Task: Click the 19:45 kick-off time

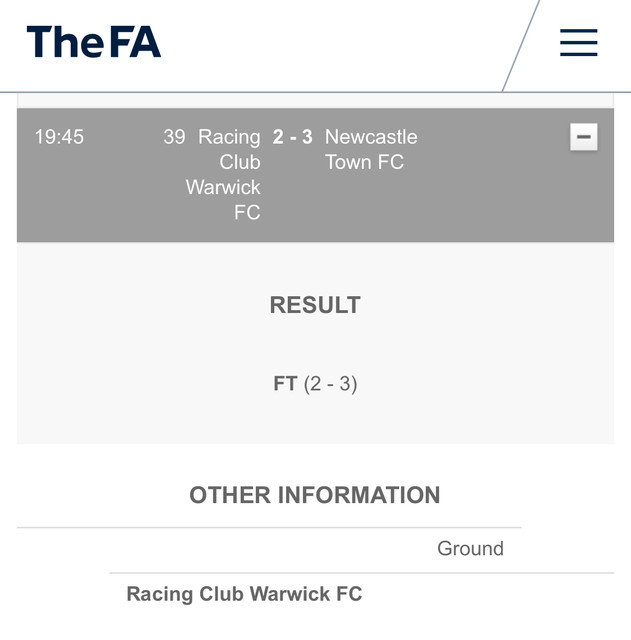Action: tap(59, 137)
